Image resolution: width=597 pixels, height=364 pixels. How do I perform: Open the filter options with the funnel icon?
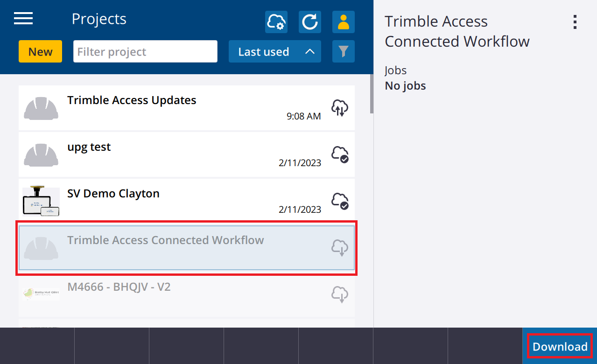pos(343,51)
